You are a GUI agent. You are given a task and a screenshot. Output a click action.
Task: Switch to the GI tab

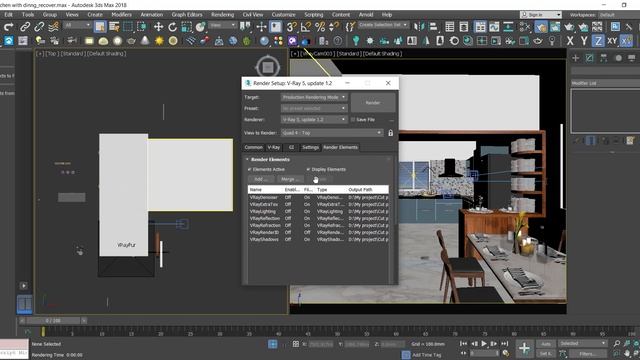click(291, 147)
